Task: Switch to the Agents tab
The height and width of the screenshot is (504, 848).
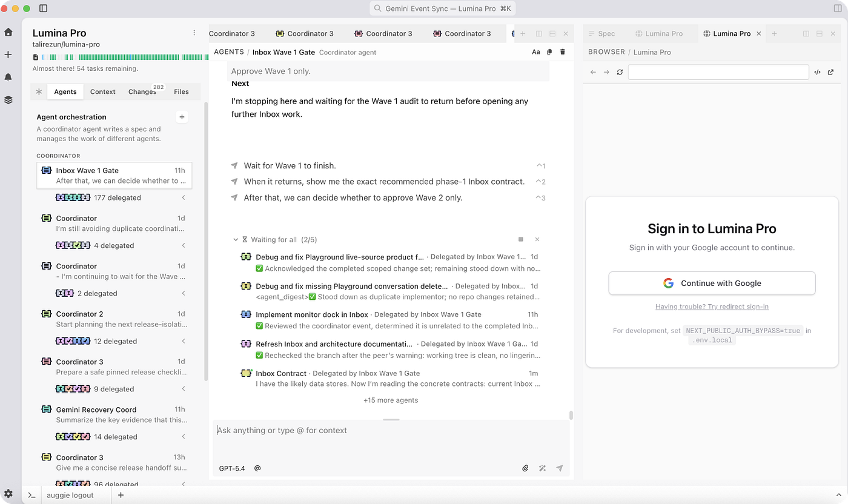Action: (x=65, y=91)
